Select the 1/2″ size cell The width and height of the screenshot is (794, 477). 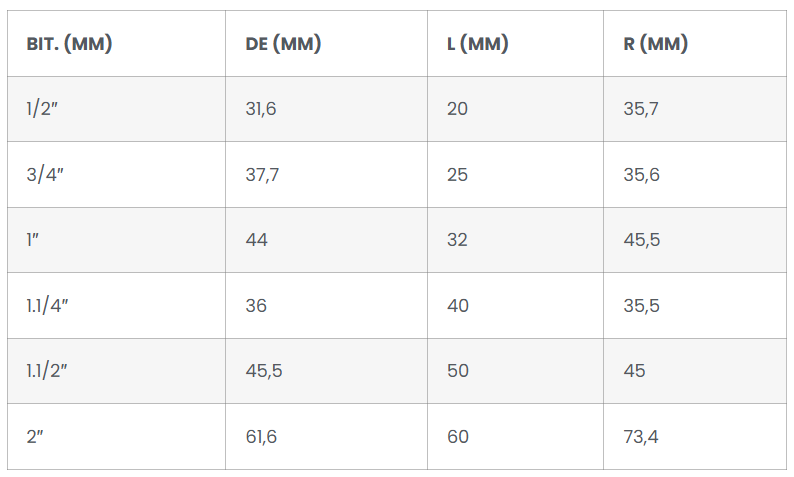click(42, 109)
